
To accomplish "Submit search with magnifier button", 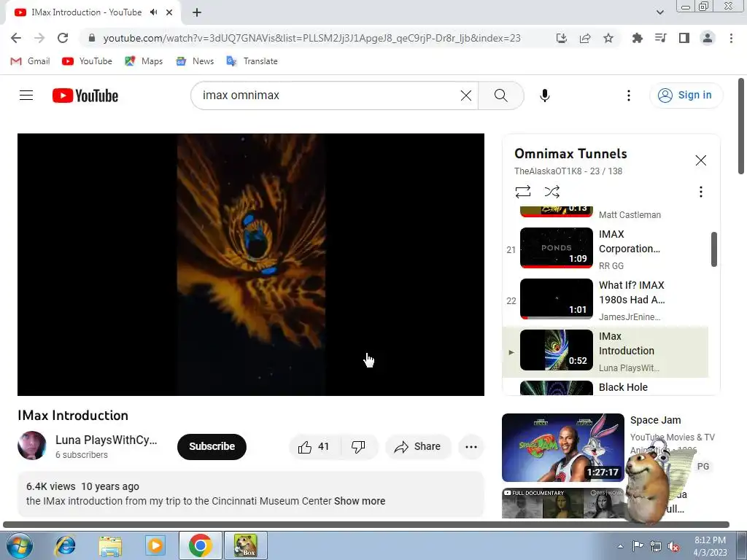I will 500,96.
